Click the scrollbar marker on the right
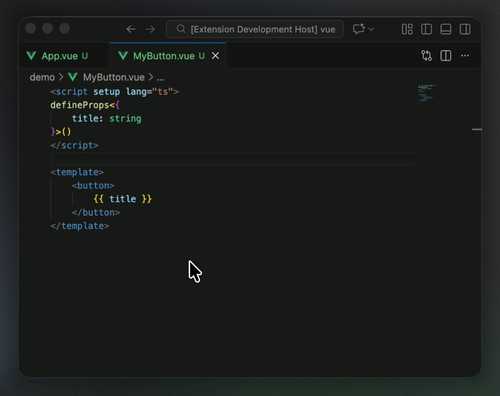 point(477,129)
